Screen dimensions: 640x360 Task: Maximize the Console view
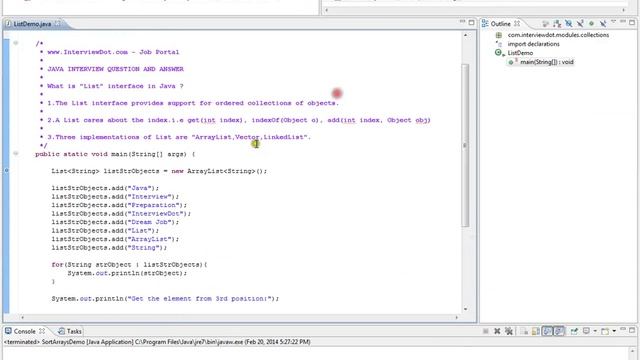click(632, 330)
